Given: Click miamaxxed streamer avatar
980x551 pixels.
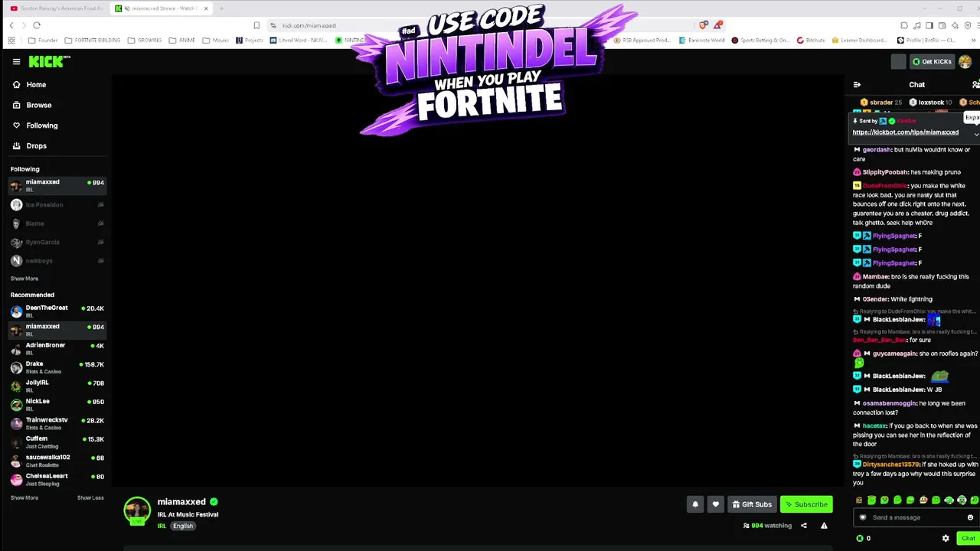Looking at the screenshot, I should (137, 510).
